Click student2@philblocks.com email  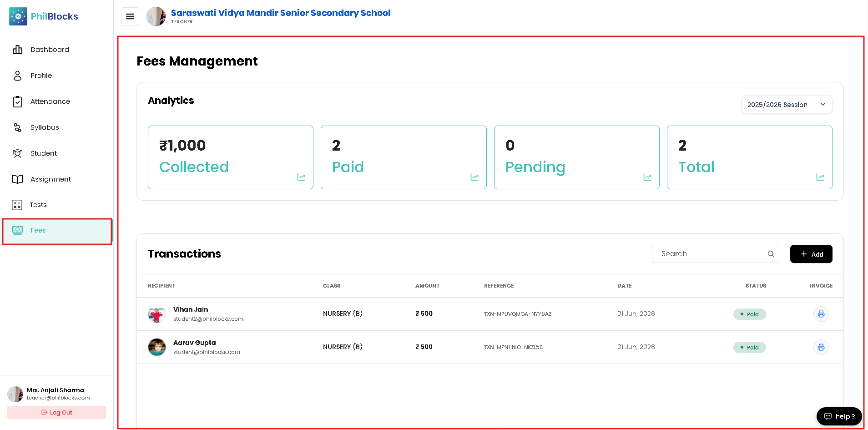208,319
